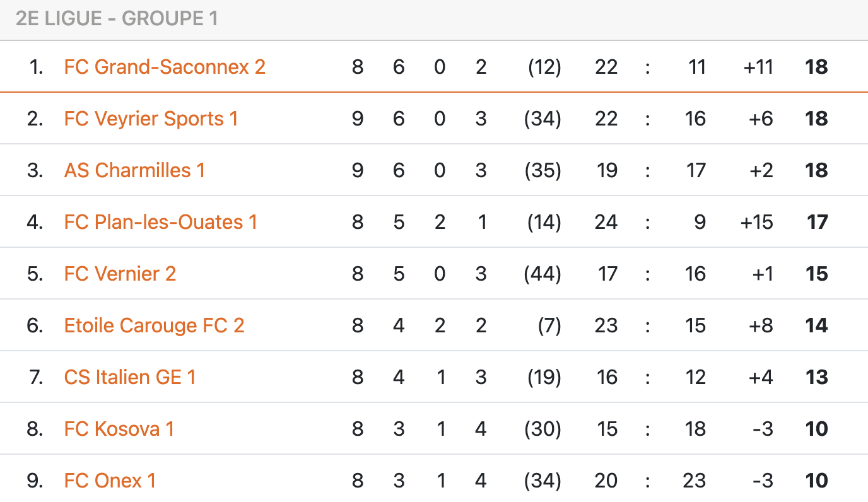This screenshot has width=868, height=502.
Task: Click the rank number 9. in the standings
Action: (x=35, y=481)
